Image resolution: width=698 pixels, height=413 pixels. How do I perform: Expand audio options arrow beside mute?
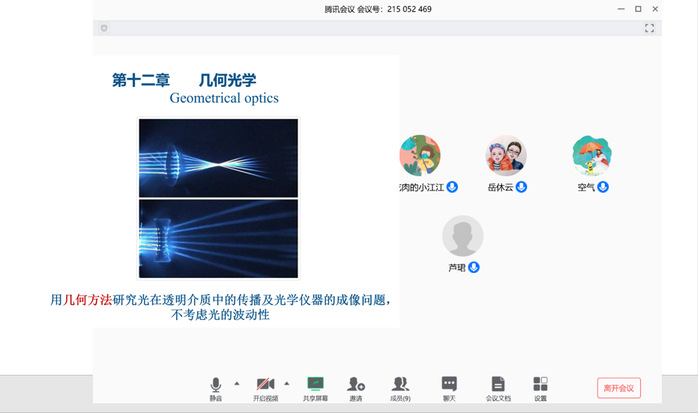click(x=237, y=383)
